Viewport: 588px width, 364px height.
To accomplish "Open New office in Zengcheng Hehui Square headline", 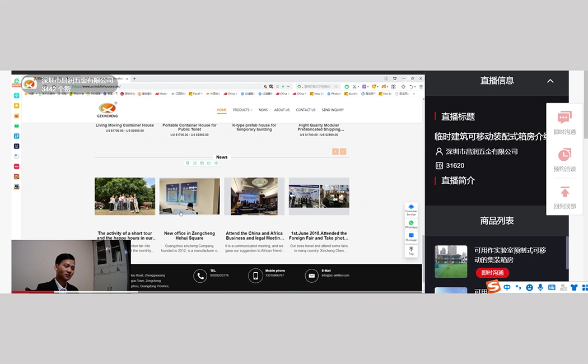I will tap(189, 235).
